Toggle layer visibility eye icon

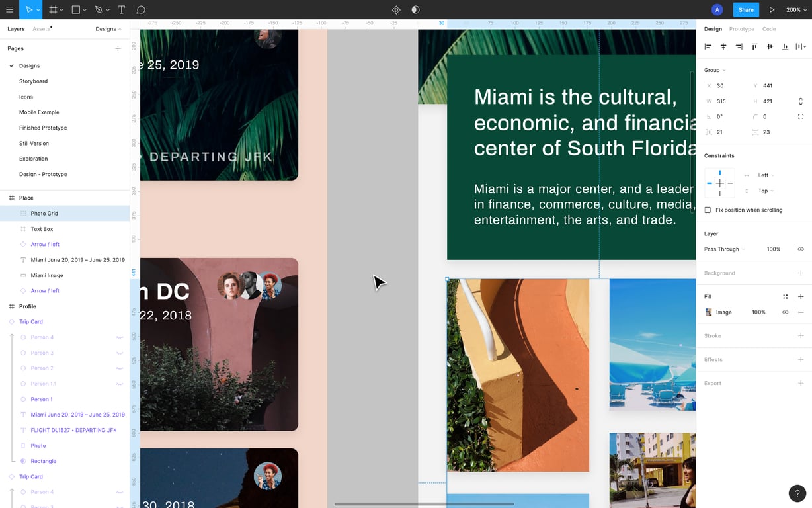click(x=801, y=249)
